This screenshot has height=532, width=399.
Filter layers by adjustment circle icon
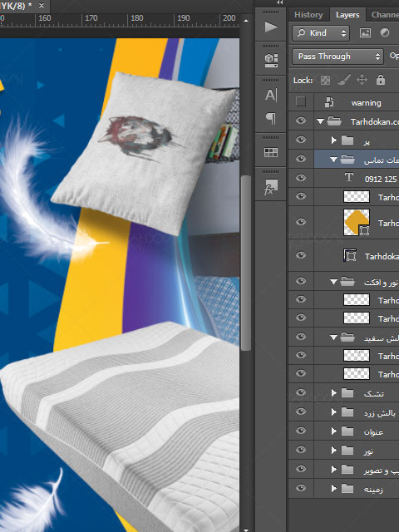(x=385, y=32)
